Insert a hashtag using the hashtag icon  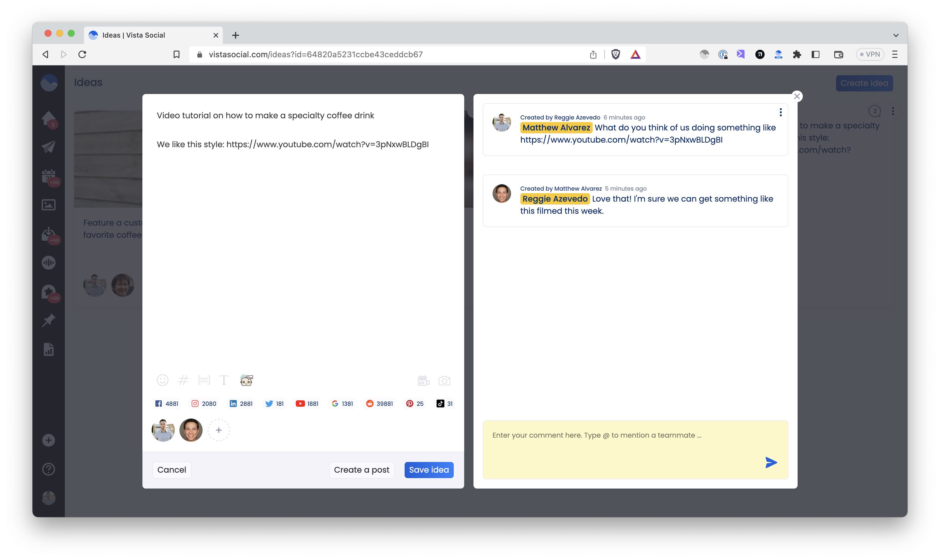coord(183,380)
